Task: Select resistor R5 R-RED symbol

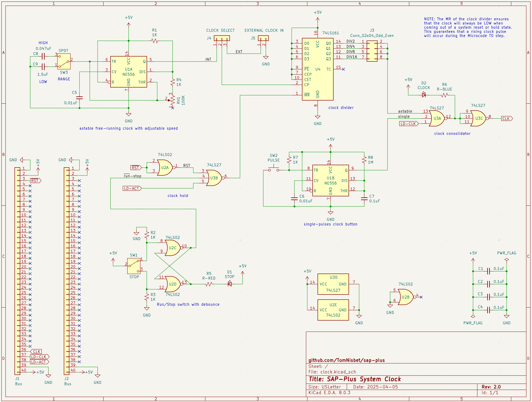Action: tap(209, 284)
